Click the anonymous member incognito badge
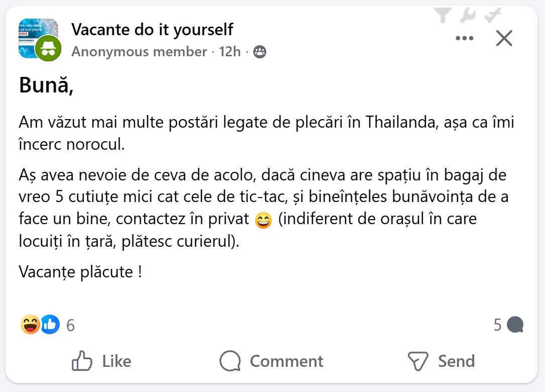545x392 pixels. tap(48, 49)
